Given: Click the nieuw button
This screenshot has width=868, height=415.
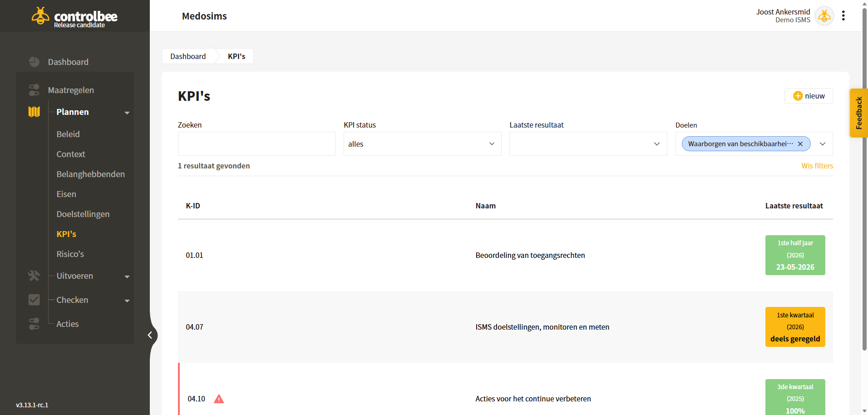Looking at the screenshot, I should click(809, 96).
